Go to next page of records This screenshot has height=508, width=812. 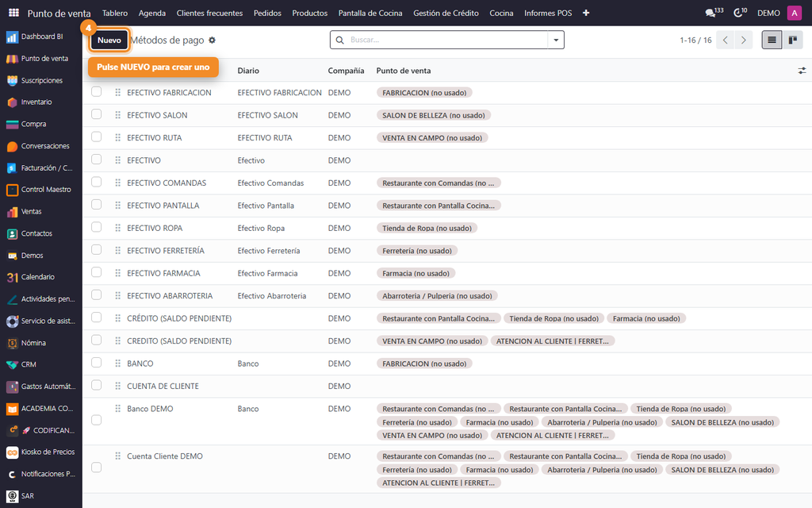click(x=744, y=40)
